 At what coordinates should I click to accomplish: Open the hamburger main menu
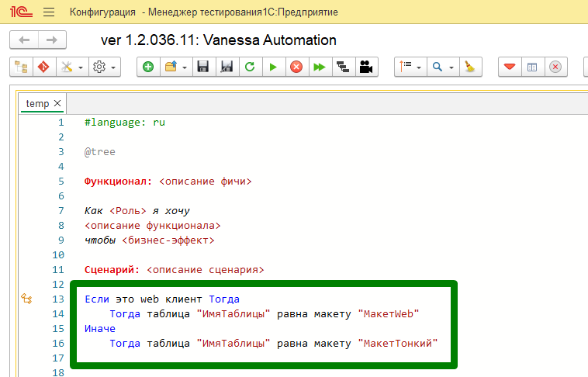pyautogui.click(x=49, y=12)
